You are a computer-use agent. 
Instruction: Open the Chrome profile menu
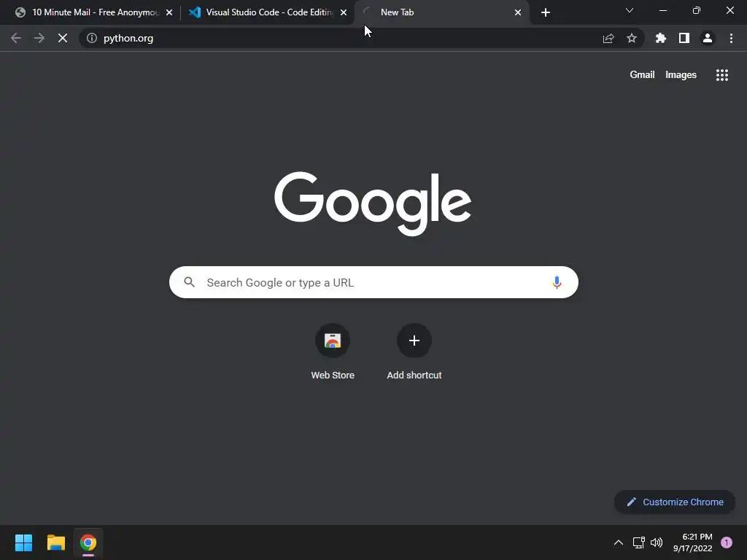tap(707, 38)
